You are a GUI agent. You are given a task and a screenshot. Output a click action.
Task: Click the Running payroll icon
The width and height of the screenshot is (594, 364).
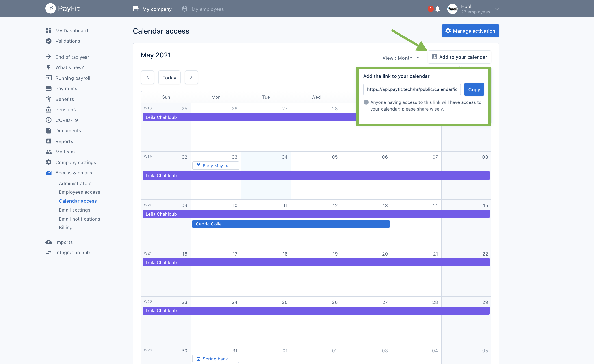coord(48,78)
